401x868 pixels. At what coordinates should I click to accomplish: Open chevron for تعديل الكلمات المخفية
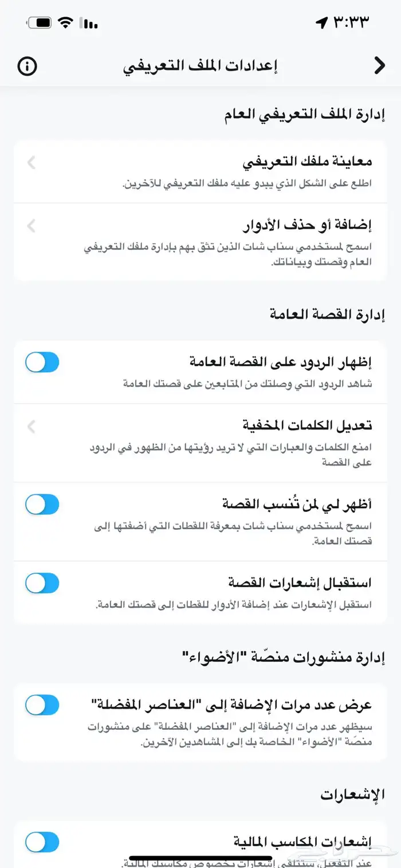32,426
